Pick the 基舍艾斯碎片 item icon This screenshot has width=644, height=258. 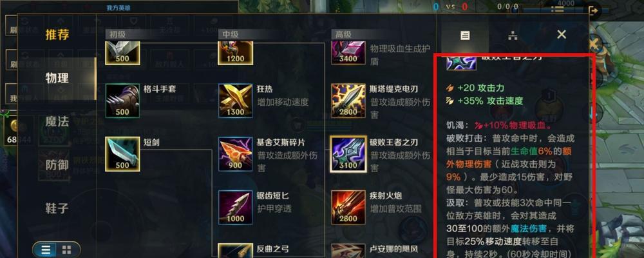tap(235, 154)
